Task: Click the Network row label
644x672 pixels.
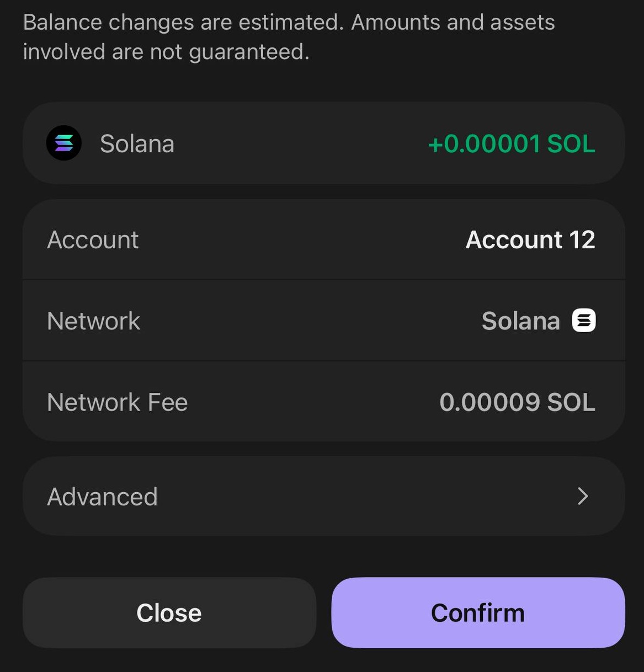Action: [x=94, y=321]
